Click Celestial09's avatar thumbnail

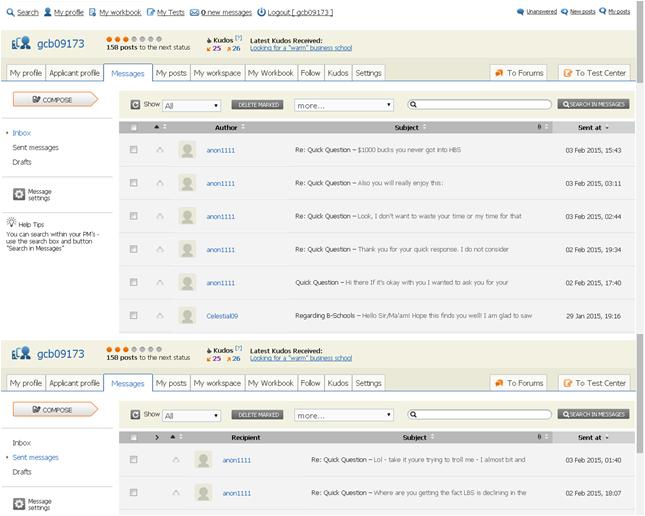point(187,316)
